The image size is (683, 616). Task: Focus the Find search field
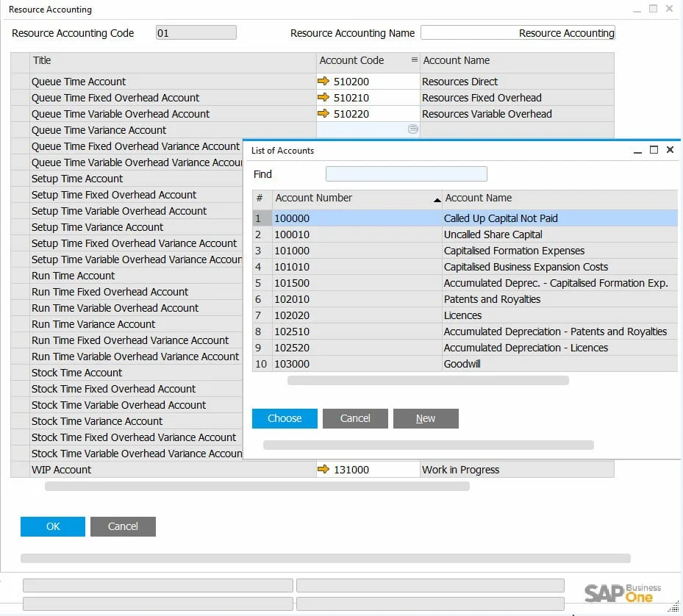pos(407,173)
